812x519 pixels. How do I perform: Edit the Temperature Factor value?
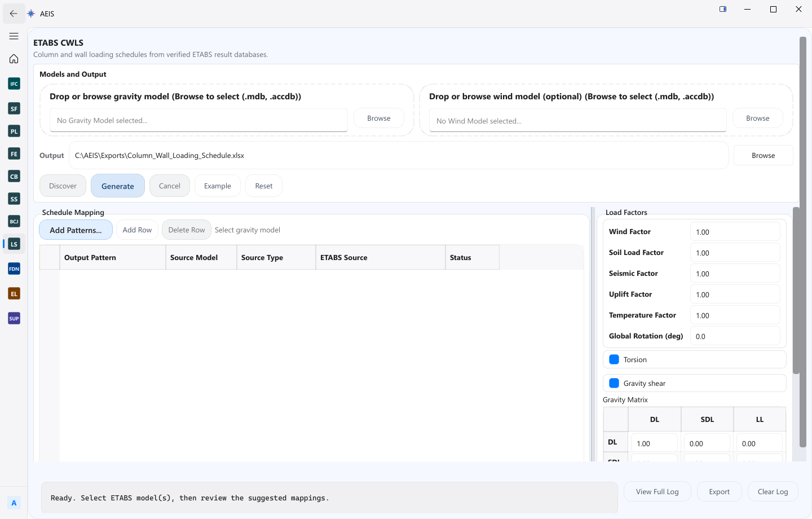tap(735, 315)
